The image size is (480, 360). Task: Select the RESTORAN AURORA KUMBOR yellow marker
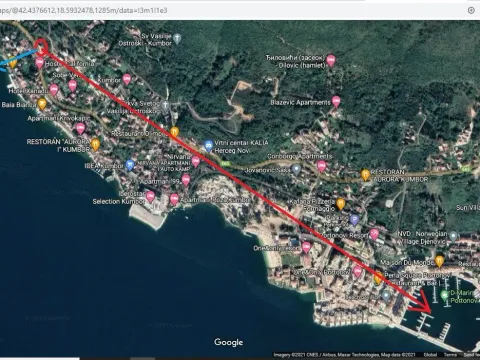365,175
